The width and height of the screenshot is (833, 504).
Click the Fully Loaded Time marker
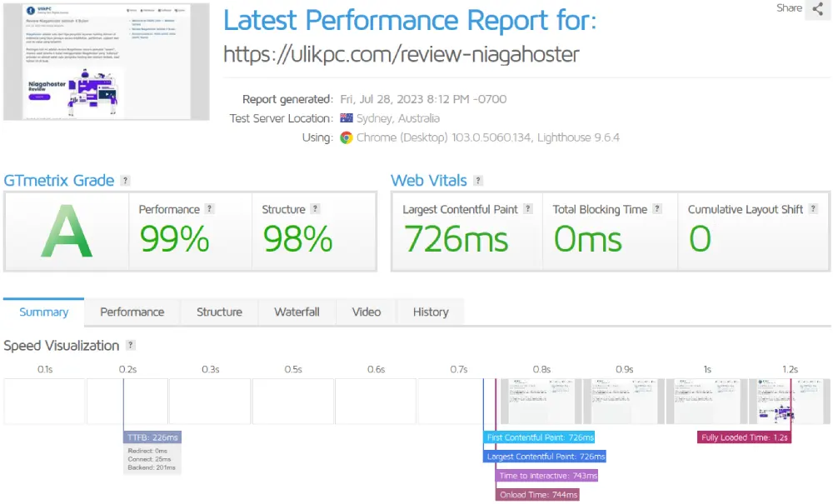point(744,437)
